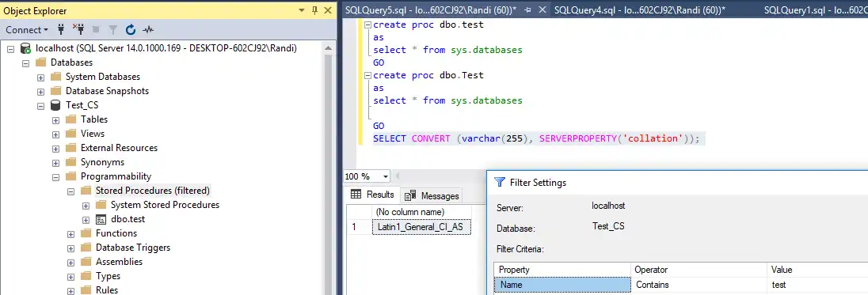Image resolution: width=868 pixels, height=295 pixels.
Task: Click the Views folder icon
Action: click(70, 134)
